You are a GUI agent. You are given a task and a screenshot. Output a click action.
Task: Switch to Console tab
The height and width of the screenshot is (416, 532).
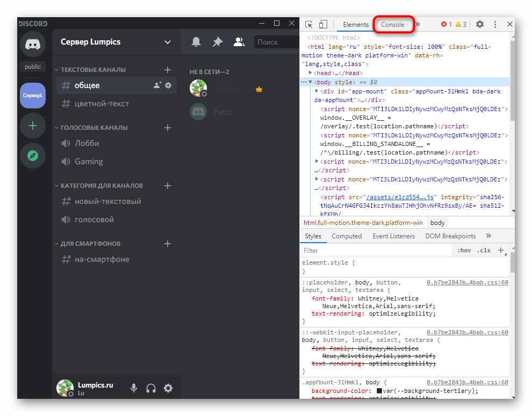(x=393, y=25)
